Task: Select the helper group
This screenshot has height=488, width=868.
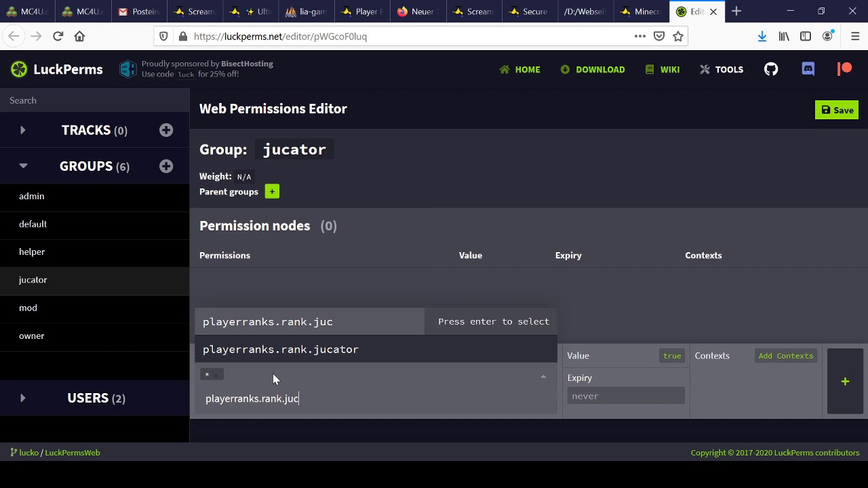Action: tap(95, 251)
